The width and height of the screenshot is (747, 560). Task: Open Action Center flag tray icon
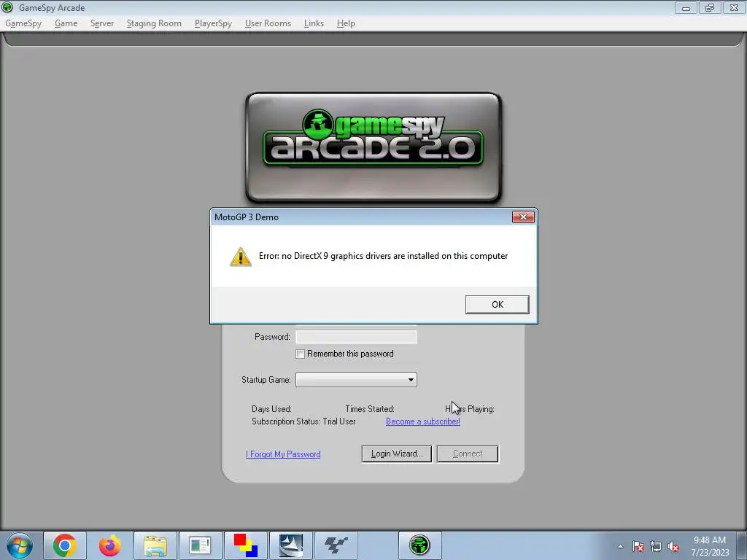pyautogui.click(x=638, y=546)
